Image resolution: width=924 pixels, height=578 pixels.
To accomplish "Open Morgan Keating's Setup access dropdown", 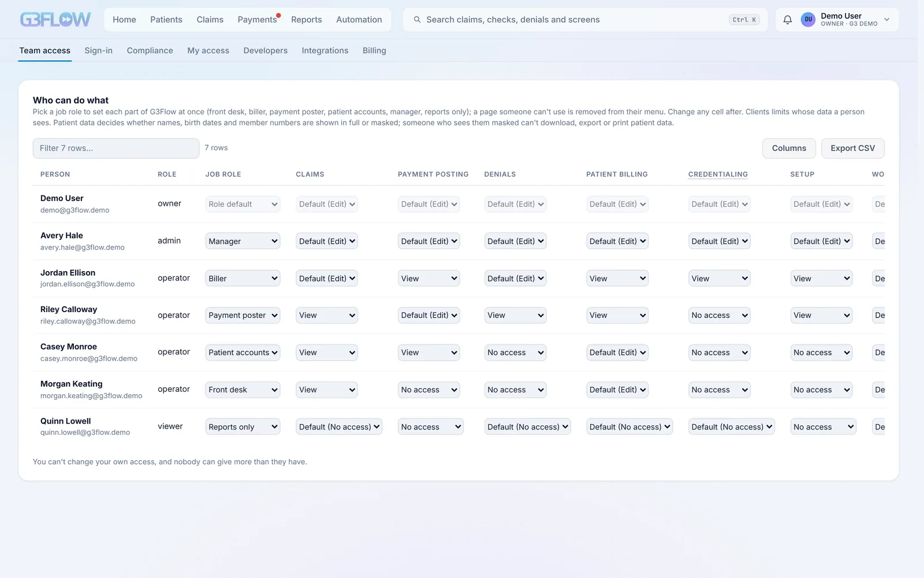I will (821, 390).
